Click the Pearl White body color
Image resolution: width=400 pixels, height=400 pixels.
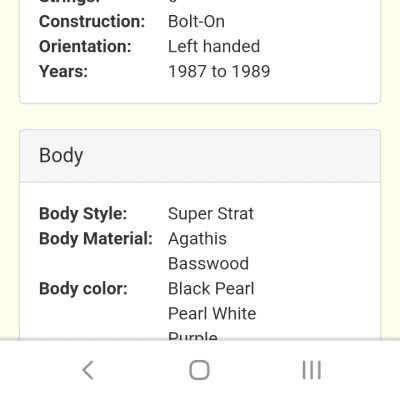pyautogui.click(x=212, y=314)
